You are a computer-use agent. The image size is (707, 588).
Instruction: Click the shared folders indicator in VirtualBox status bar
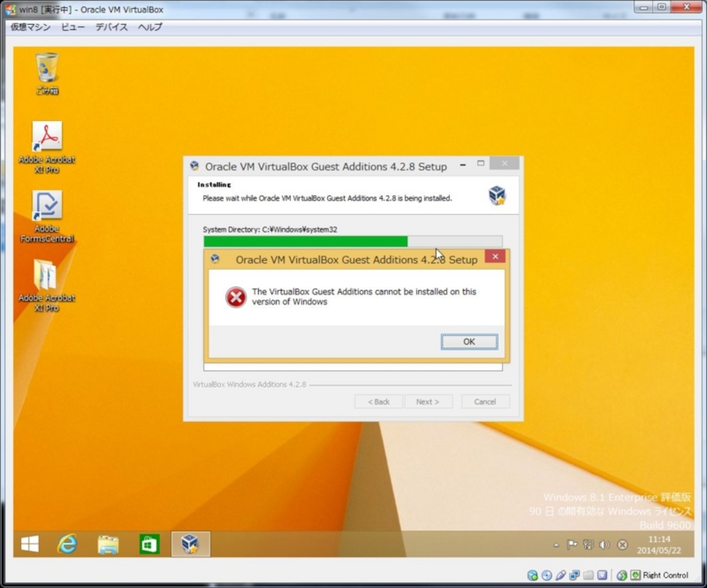(x=588, y=575)
